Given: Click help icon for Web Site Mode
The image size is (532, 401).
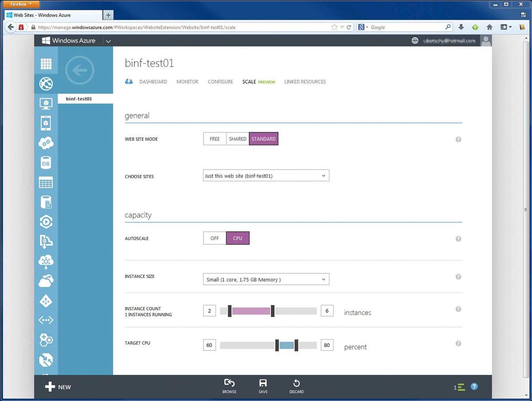Looking at the screenshot, I should pyautogui.click(x=458, y=139).
